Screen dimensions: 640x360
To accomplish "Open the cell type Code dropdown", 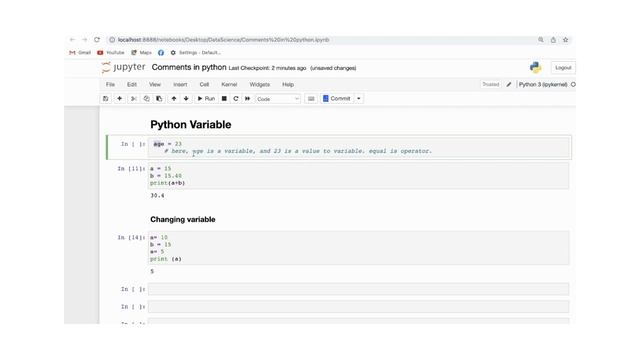I will pos(278,99).
